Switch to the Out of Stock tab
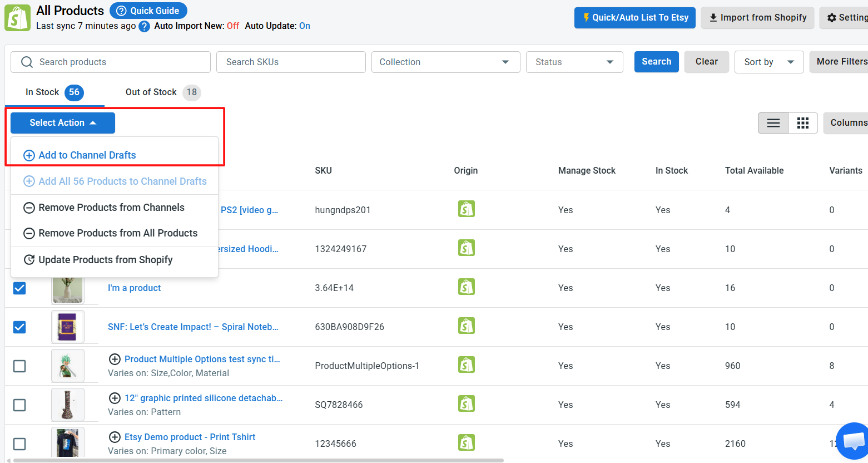 pos(162,92)
